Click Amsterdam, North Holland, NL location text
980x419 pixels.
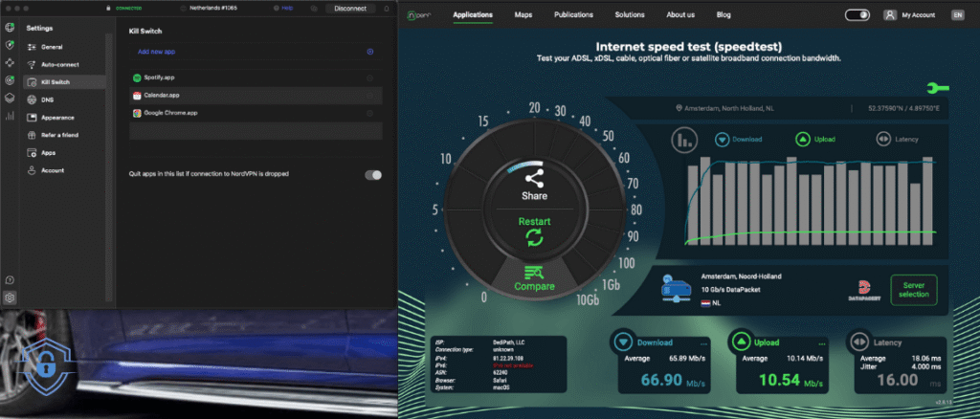click(x=728, y=108)
